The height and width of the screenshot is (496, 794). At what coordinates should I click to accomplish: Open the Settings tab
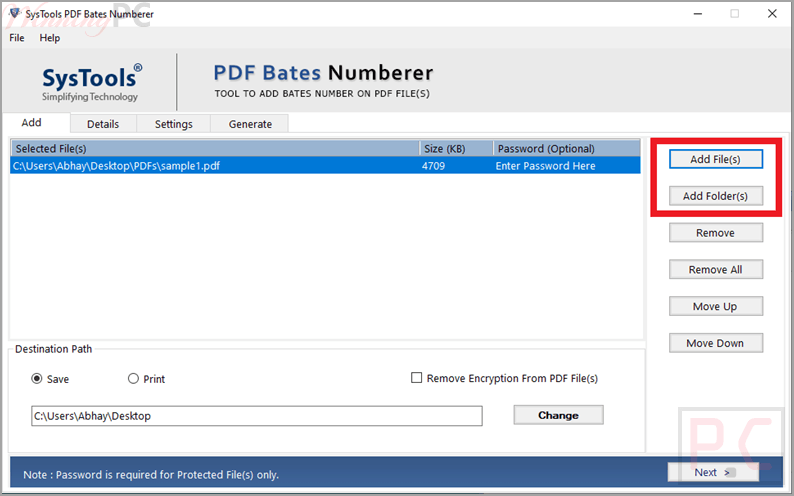pos(174,124)
